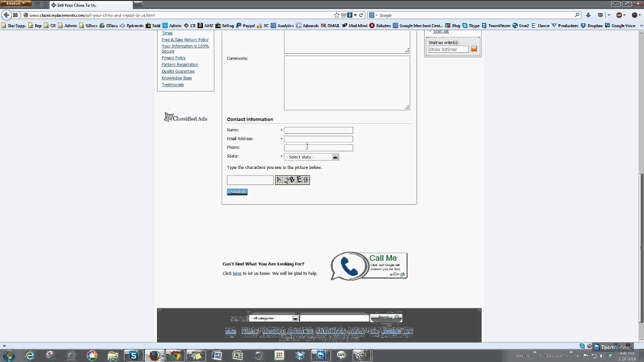
Task: Open the Google Talk icon in taskbar
Action: point(342,355)
